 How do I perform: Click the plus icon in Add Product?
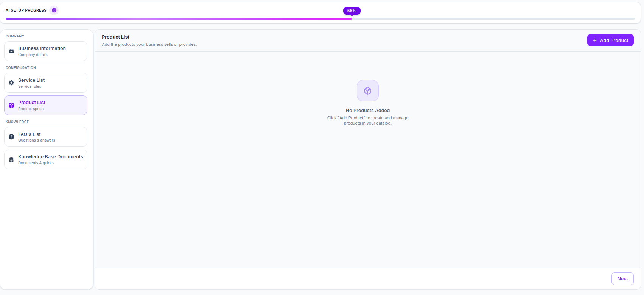click(x=595, y=40)
